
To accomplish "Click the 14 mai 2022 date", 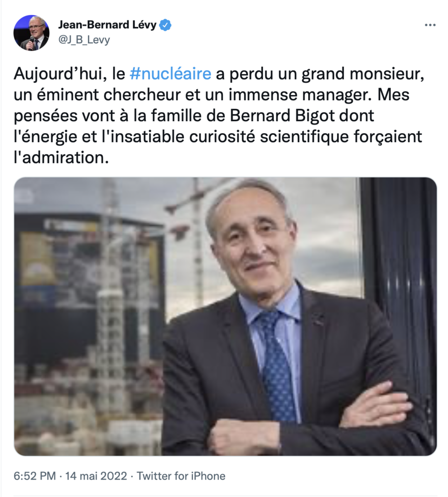I will tap(96, 476).
